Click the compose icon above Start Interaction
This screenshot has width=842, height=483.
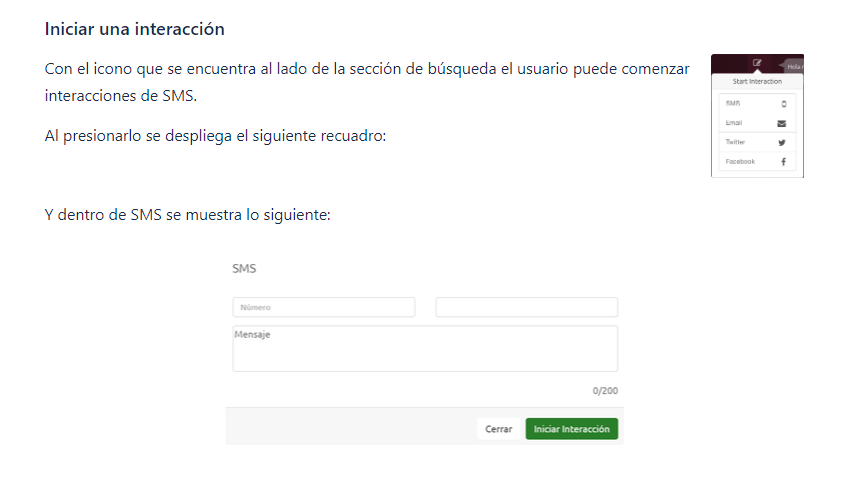click(x=757, y=63)
